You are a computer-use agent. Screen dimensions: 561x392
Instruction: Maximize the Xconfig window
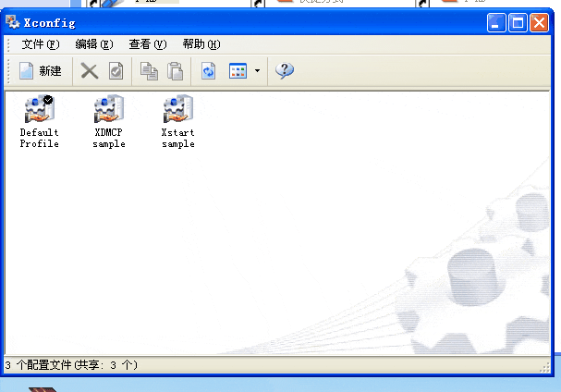518,23
